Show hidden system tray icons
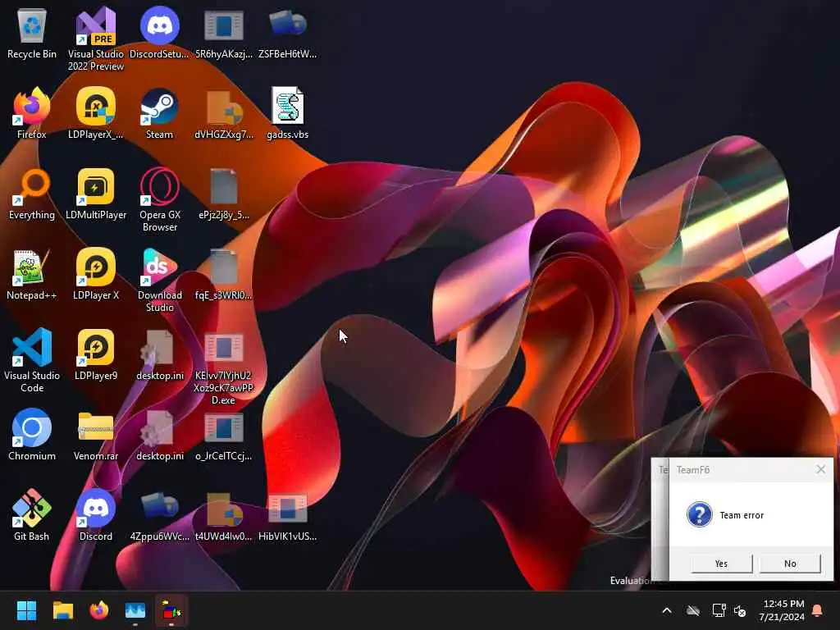 point(666,610)
